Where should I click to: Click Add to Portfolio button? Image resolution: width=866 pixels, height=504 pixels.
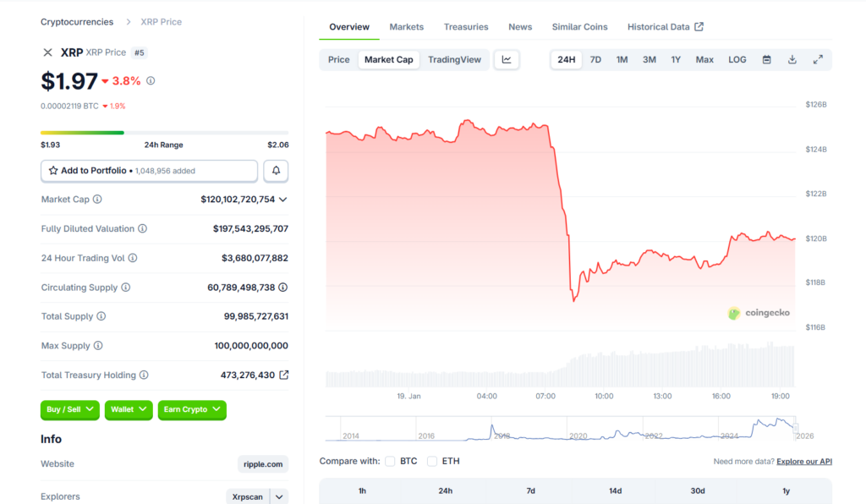pyautogui.click(x=149, y=171)
